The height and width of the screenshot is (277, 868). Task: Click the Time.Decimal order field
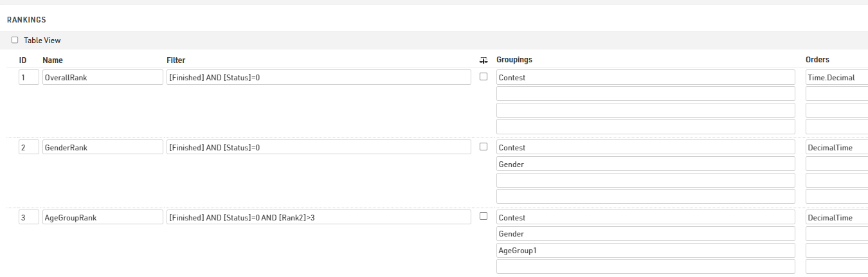pyautogui.click(x=836, y=78)
